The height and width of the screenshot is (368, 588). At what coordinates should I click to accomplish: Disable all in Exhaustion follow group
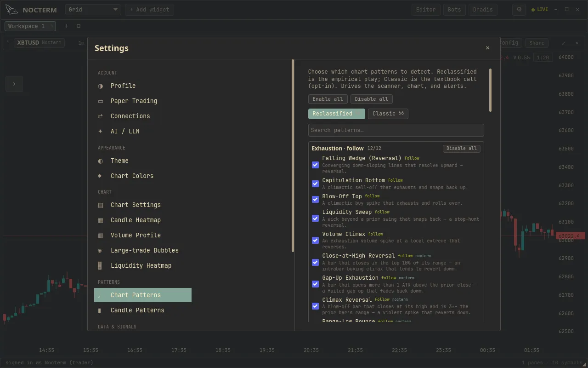462,148
